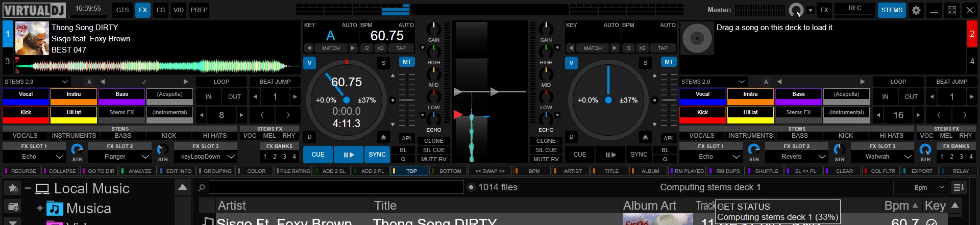Viewport: 980px width, 225px height.
Task: Click the REC button
Action: click(855, 8)
